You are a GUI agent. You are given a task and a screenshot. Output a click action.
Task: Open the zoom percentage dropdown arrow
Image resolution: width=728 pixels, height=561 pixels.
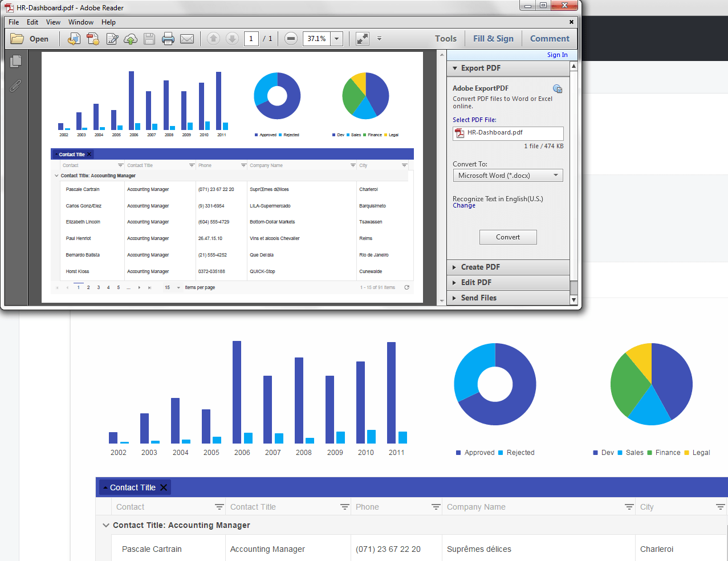click(x=337, y=39)
